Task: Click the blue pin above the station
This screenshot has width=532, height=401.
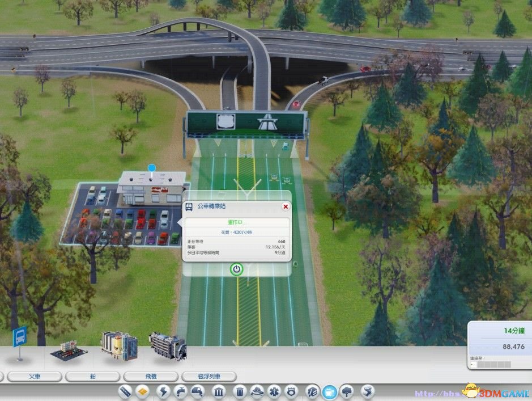Action: tap(152, 168)
